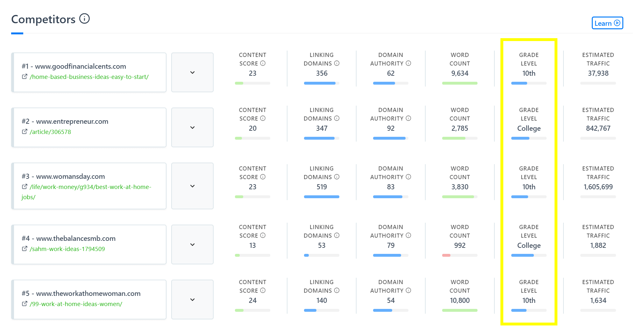Open Linking Domains info in theworkathomewoman.com row
This screenshot has width=644, height=328.
337,290
